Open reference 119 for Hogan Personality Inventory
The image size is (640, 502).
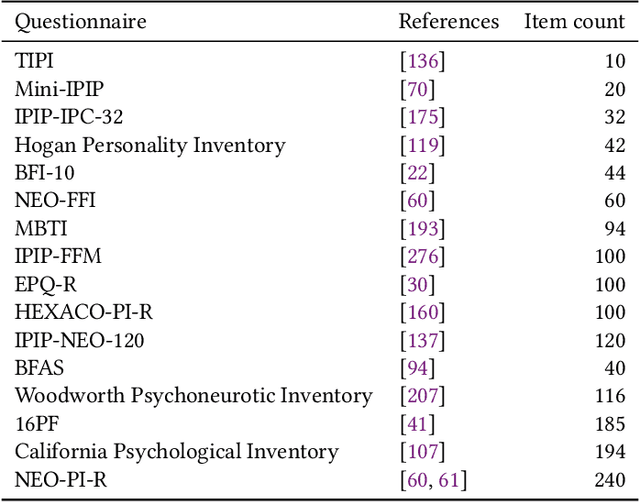point(422,144)
